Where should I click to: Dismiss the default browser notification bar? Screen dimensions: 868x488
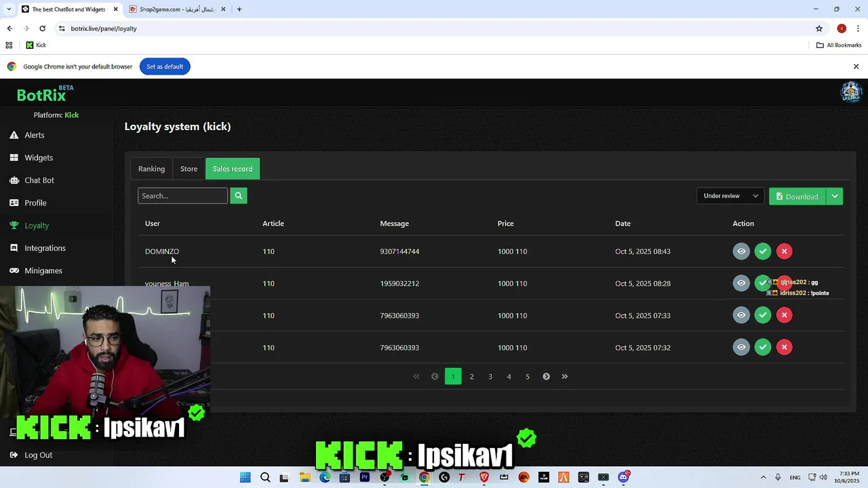coord(856,66)
